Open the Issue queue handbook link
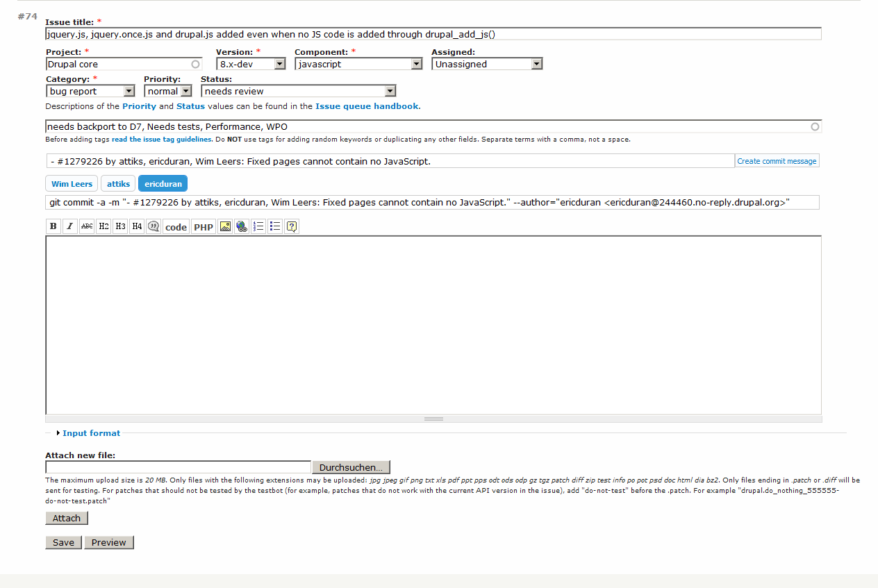878x588 pixels. coord(367,106)
